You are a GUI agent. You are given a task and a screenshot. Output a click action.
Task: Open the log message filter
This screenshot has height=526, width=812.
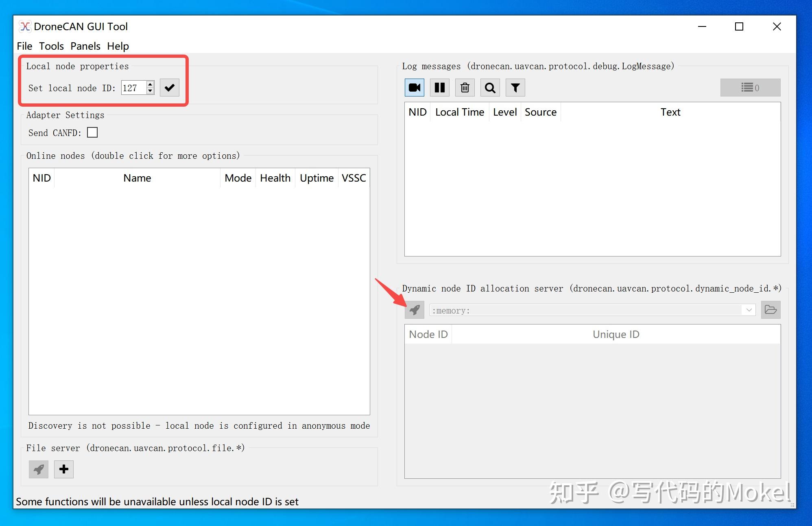(515, 87)
